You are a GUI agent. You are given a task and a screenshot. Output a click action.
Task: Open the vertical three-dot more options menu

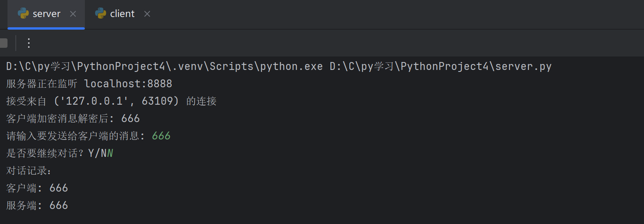point(29,43)
